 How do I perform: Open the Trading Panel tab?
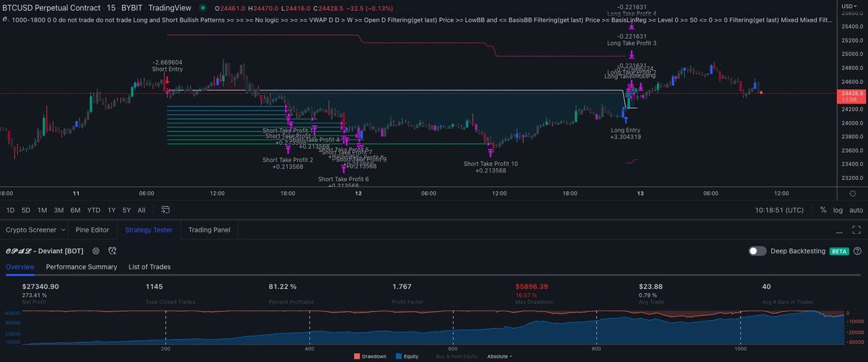point(209,230)
